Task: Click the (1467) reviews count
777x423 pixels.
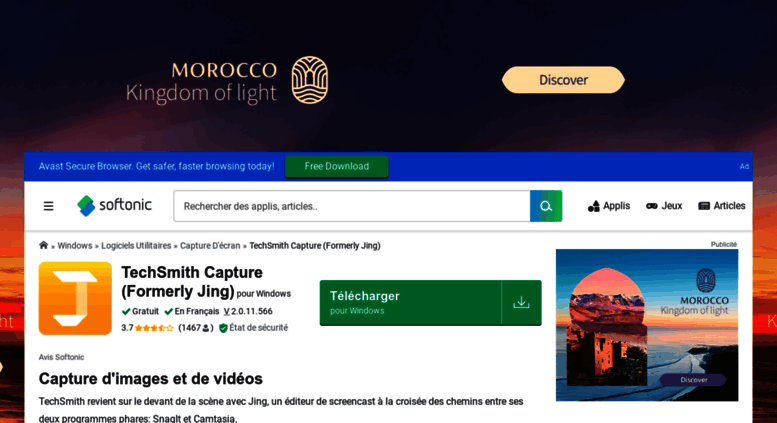Action: click(196, 328)
